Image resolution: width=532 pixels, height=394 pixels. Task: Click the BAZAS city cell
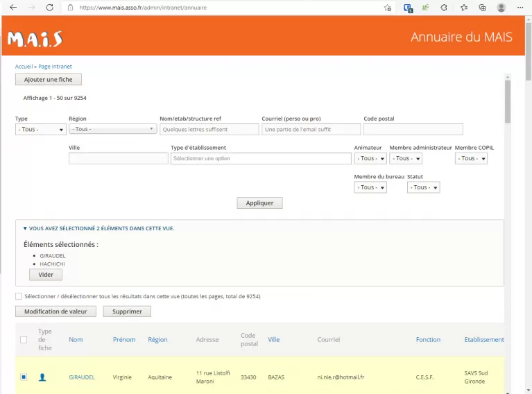pyautogui.click(x=276, y=377)
